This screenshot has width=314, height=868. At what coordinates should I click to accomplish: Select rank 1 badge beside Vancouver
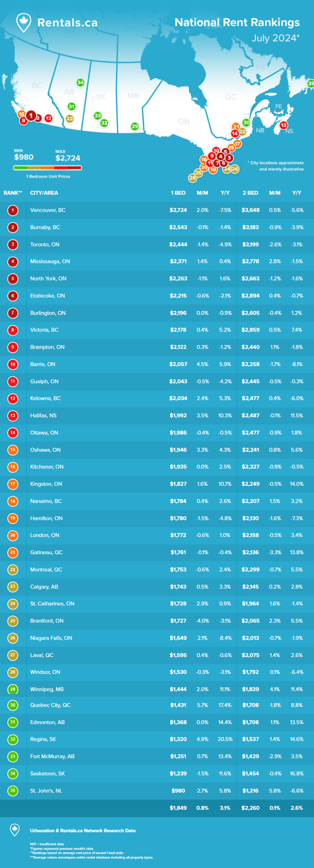coord(13,210)
